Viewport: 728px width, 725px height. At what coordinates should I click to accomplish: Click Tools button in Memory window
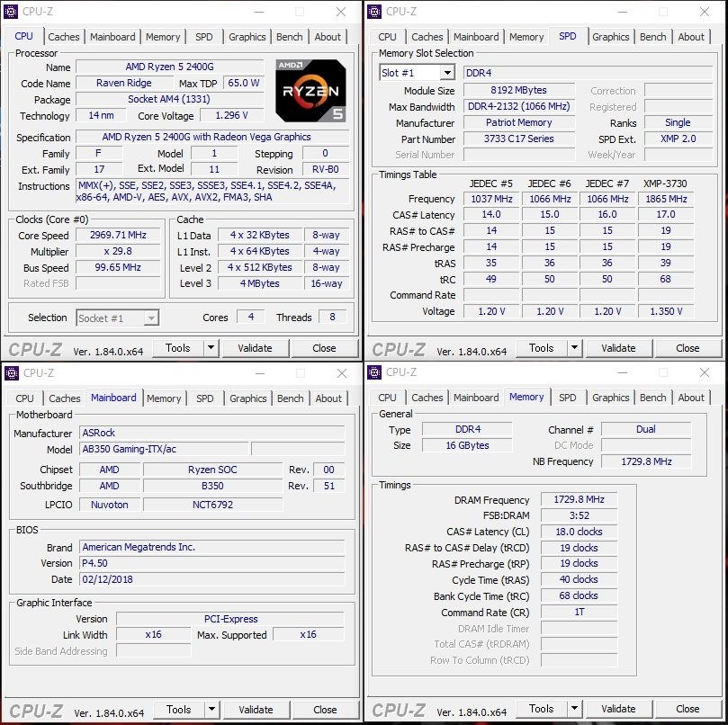pyautogui.click(x=542, y=708)
